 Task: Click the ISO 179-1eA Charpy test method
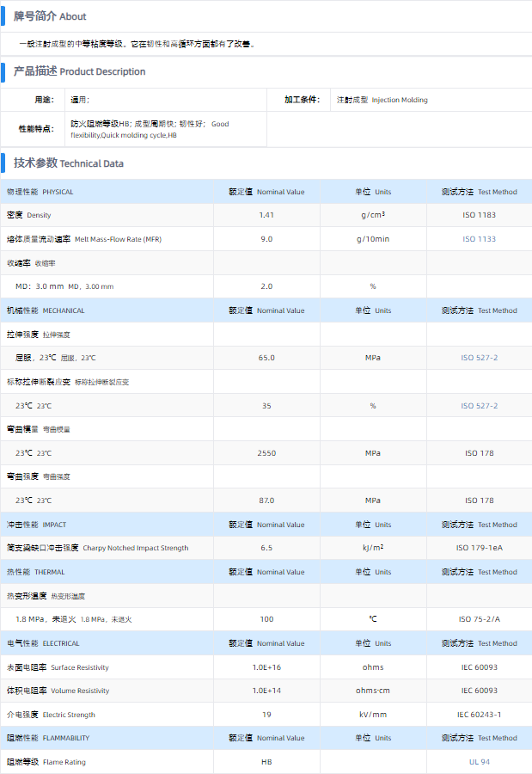[x=479, y=548]
